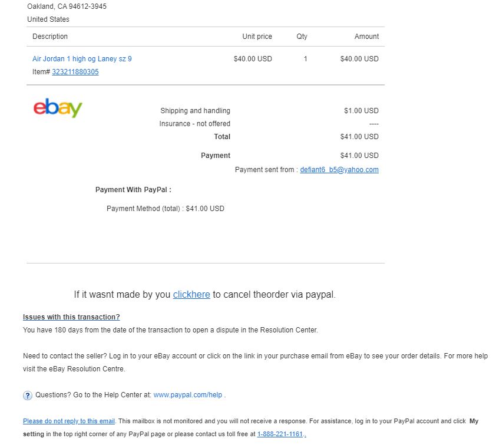Click the Total $41.00 USD amount

(x=359, y=137)
